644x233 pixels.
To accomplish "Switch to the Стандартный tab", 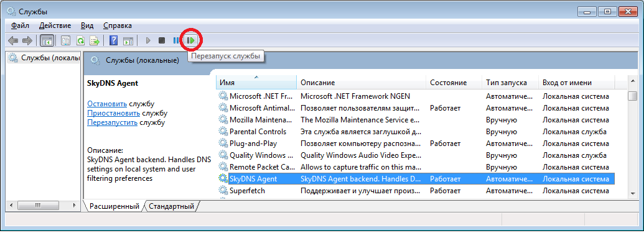I will (171, 206).
